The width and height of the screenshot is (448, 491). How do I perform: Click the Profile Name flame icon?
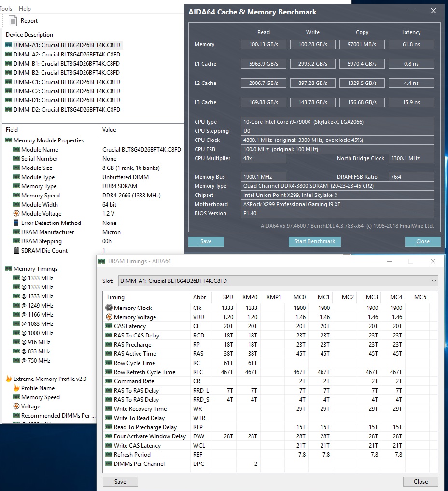16,388
